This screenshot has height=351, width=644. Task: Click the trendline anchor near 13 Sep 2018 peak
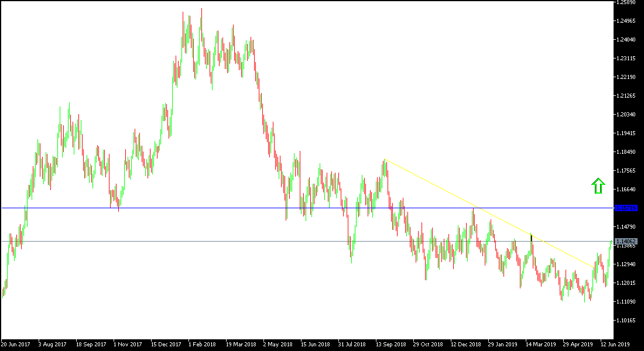(385, 159)
